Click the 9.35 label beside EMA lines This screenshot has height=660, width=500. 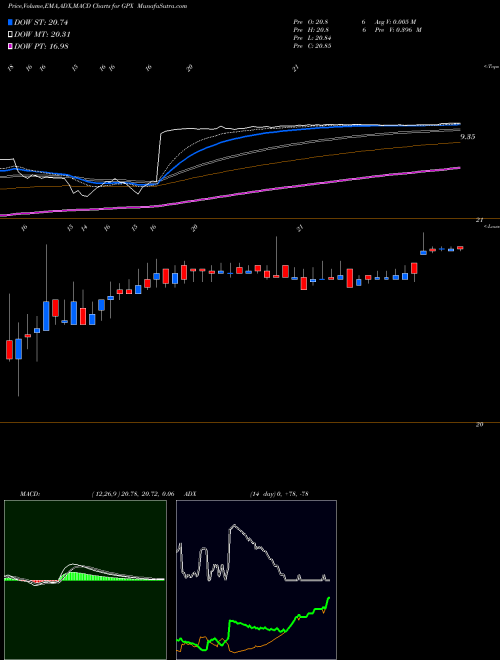(x=468, y=137)
